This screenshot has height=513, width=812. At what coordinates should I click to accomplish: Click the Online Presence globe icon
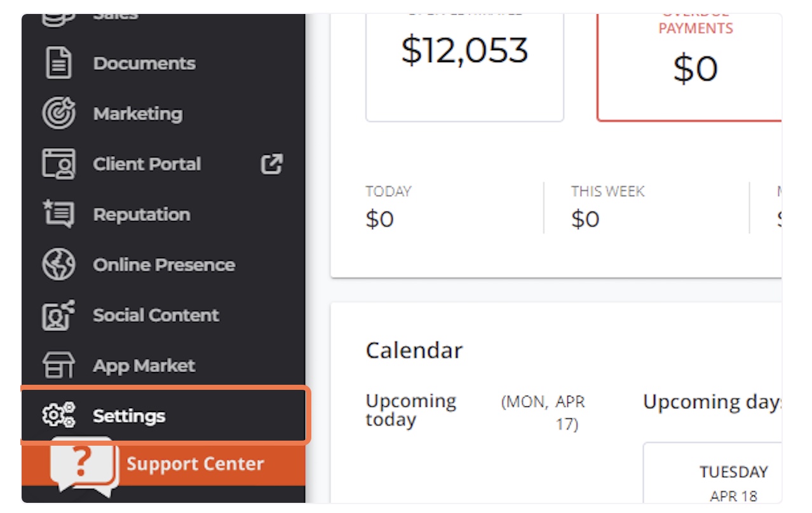coord(58,265)
